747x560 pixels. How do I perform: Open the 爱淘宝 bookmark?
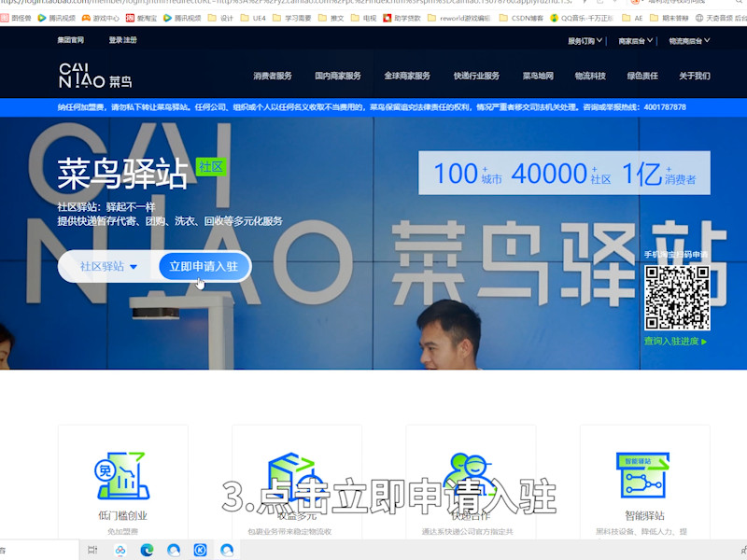pos(142,18)
